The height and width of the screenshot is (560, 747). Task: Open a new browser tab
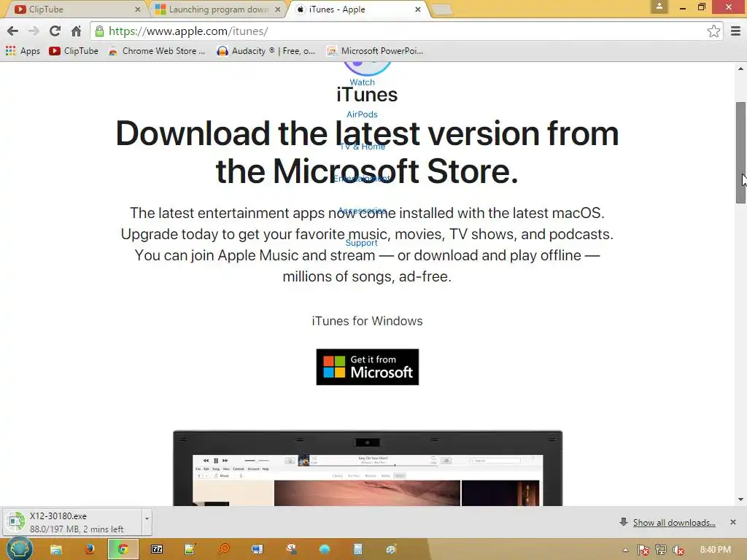(442, 9)
